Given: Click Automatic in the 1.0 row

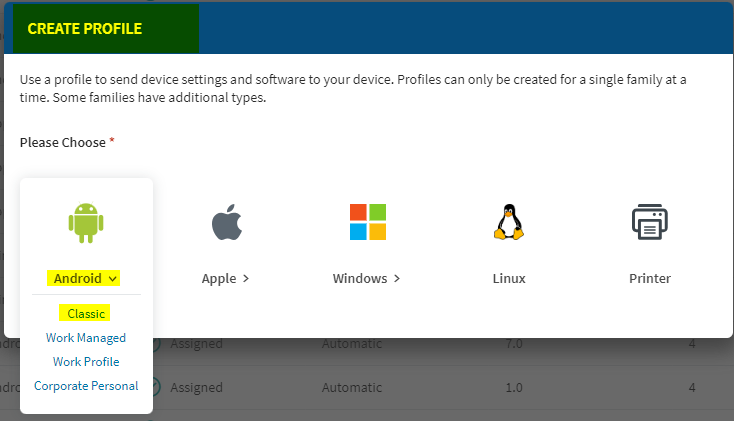Looking at the screenshot, I should point(351,387).
